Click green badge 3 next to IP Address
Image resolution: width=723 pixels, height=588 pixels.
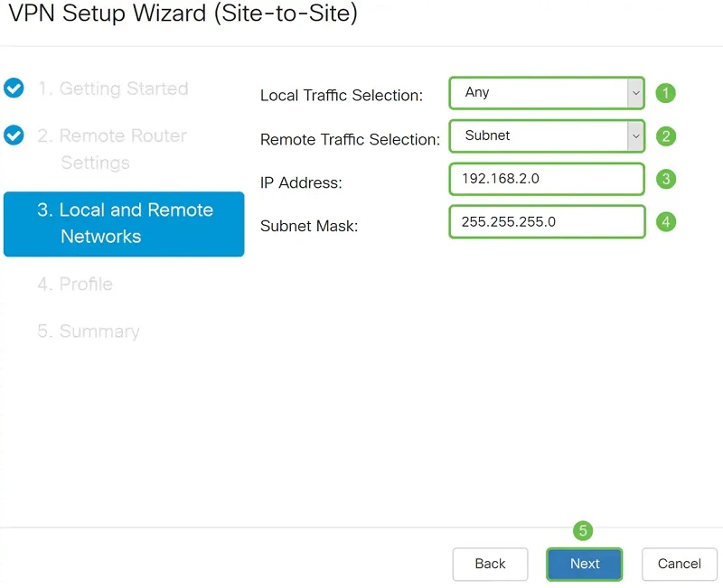coord(666,179)
